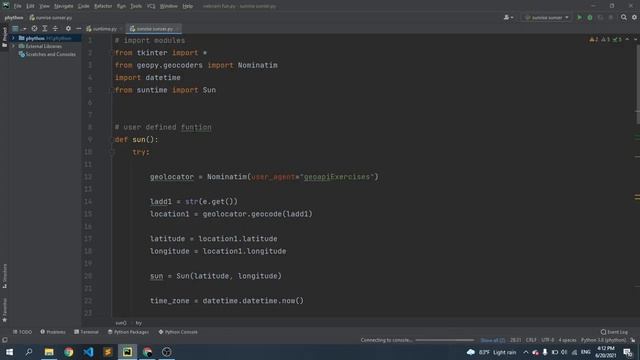Open the Code menu
640x360 pixels.
(84, 6)
